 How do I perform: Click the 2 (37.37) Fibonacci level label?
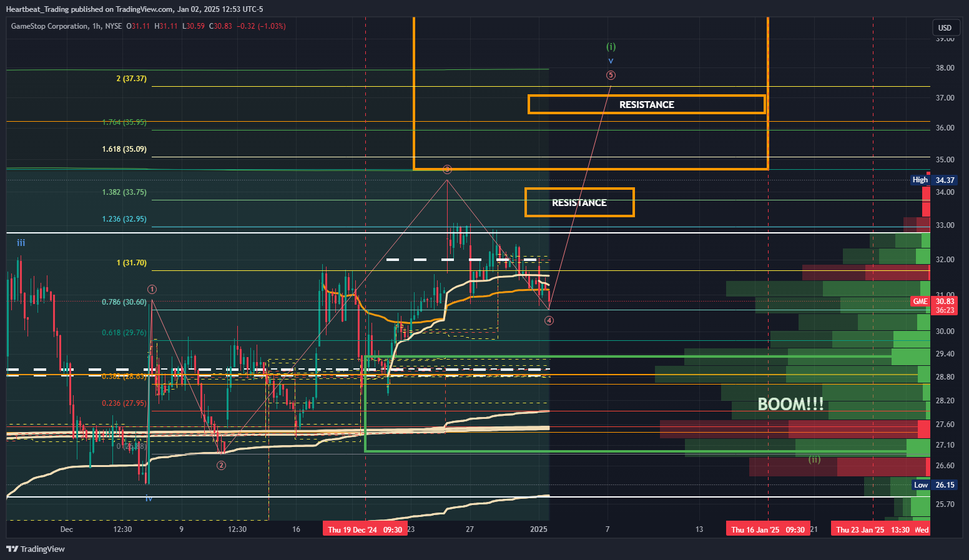click(131, 79)
